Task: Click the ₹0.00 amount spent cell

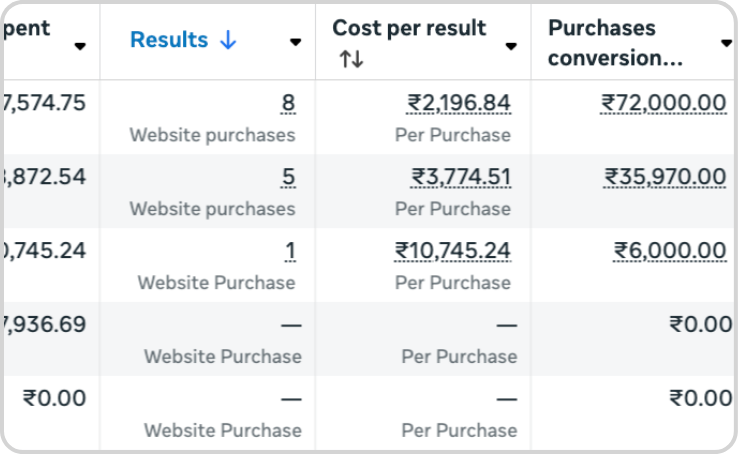Action: point(54,399)
